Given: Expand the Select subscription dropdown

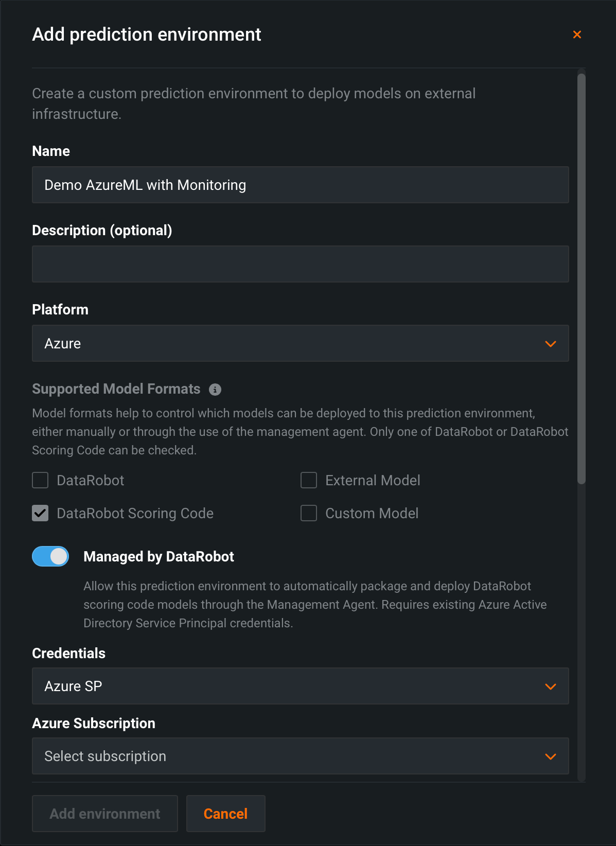Looking at the screenshot, I should tap(288, 756).
